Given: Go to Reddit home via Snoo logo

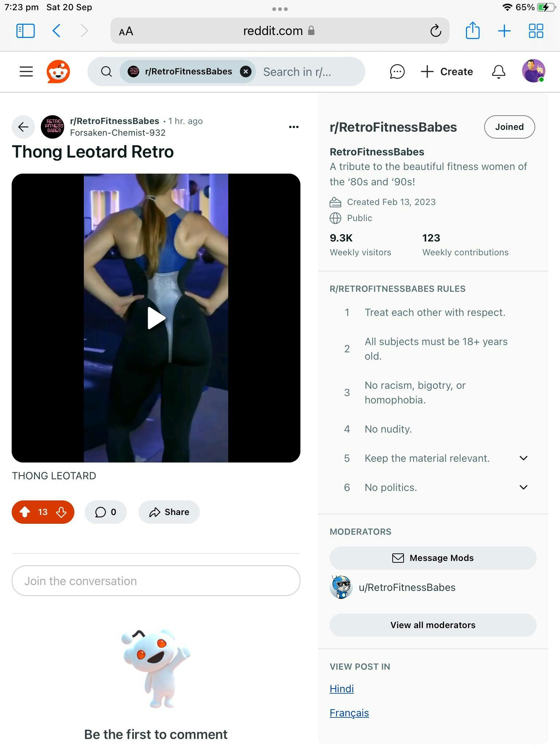Looking at the screenshot, I should click(x=58, y=71).
